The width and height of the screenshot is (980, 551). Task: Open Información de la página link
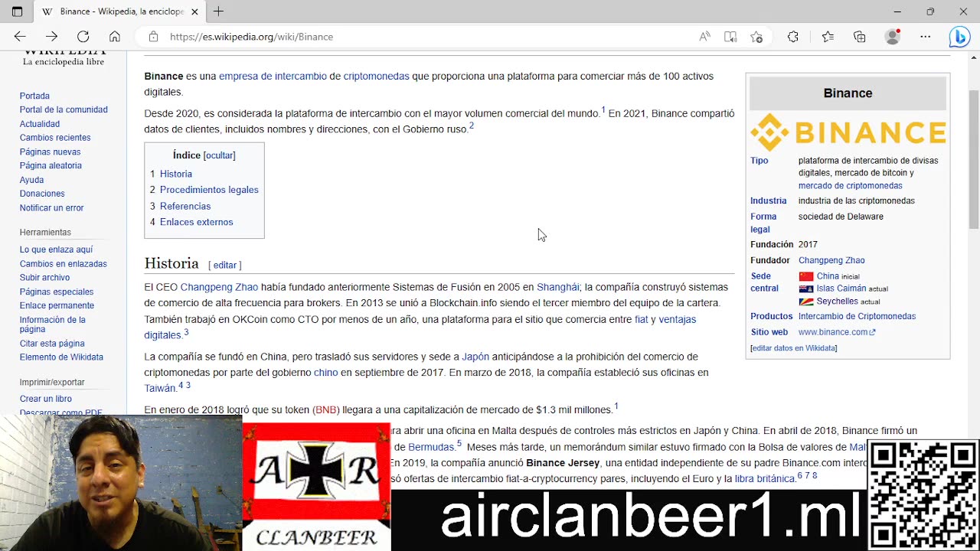click(52, 324)
